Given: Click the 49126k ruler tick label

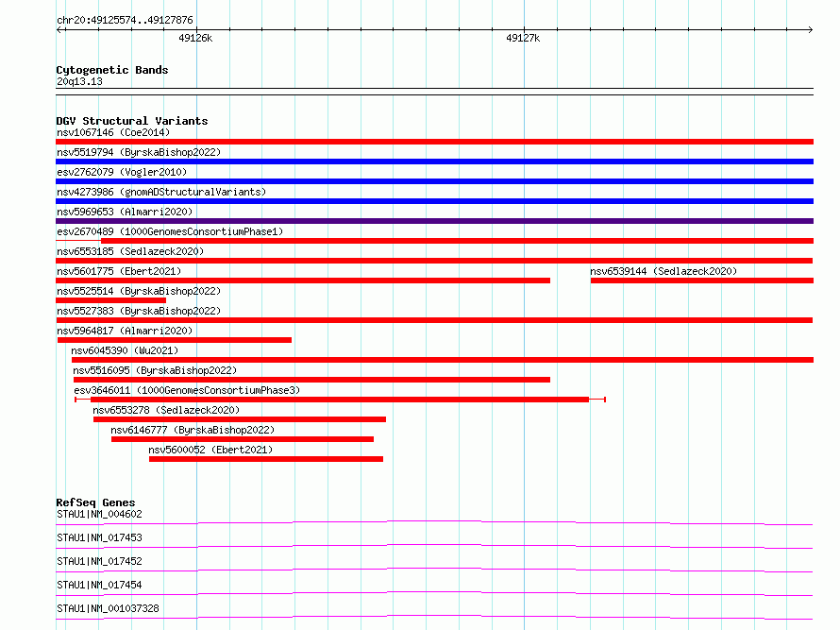Looking at the screenshot, I should [195, 38].
